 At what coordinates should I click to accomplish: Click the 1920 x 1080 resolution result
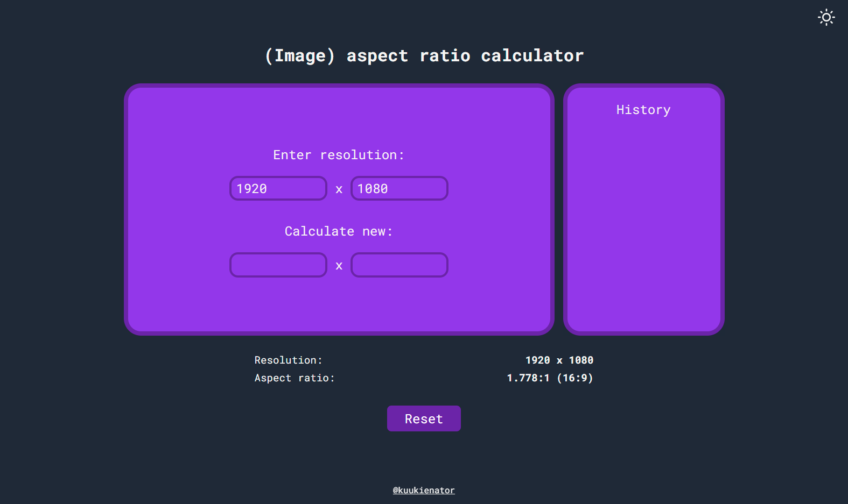559,360
